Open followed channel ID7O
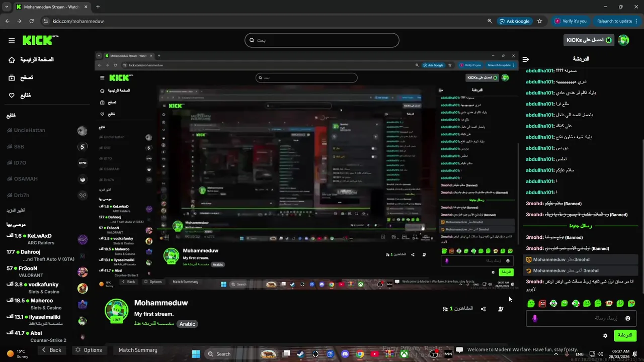The width and height of the screenshot is (644, 362). pyautogui.click(x=46, y=163)
